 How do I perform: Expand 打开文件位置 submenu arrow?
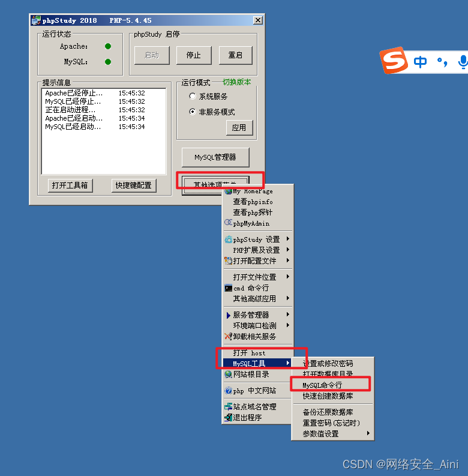(288, 277)
